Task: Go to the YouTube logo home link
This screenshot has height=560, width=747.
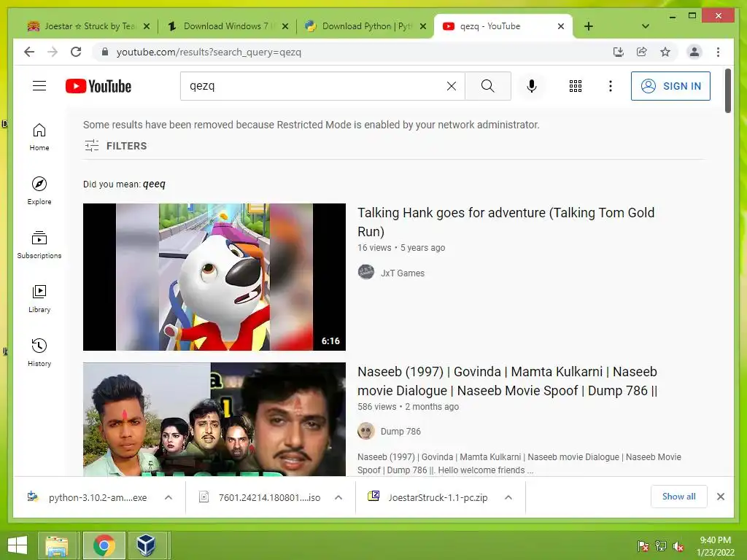Action: (x=98, y=86)
